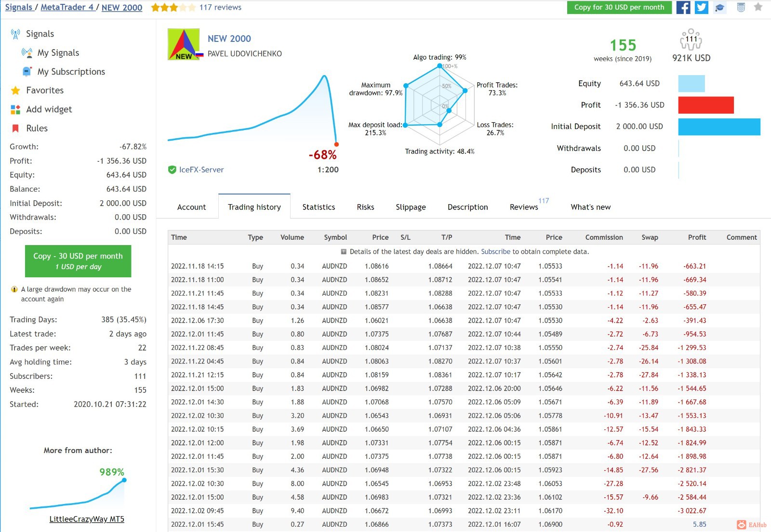This screenshot has height=532, width=771.
Task: Open the IceFX-Server broker link
Action: [201, 169]
